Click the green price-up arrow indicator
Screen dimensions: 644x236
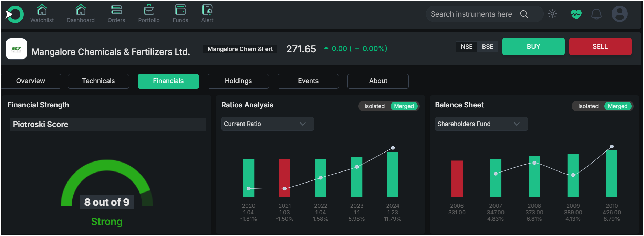click(x=326, y=48)
